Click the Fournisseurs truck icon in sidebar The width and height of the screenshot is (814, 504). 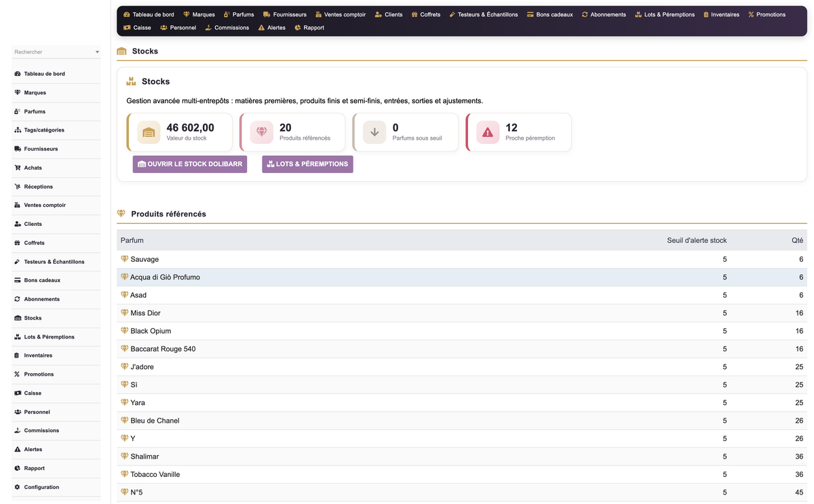coord(17,149)
